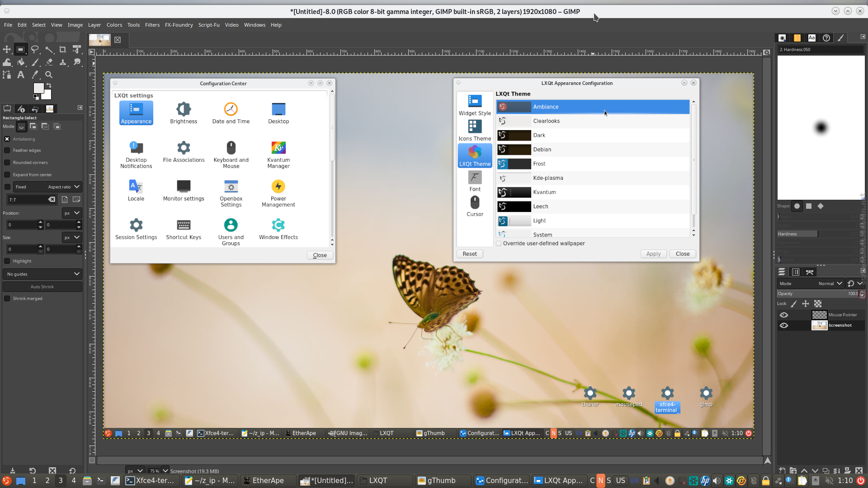Select the Warp Transform tool
The image size is (868, 488).
[x=7, y=62]
